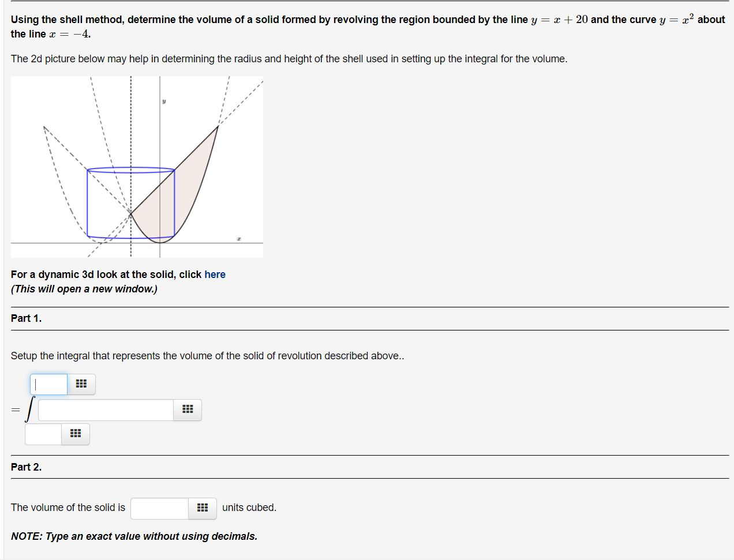Select the integrand input field
The height and width of the screenshot is (560, 734).
point(104,409)
